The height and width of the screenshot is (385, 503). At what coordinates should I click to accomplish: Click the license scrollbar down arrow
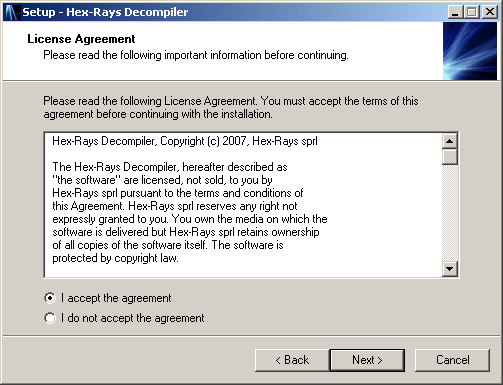450,269
